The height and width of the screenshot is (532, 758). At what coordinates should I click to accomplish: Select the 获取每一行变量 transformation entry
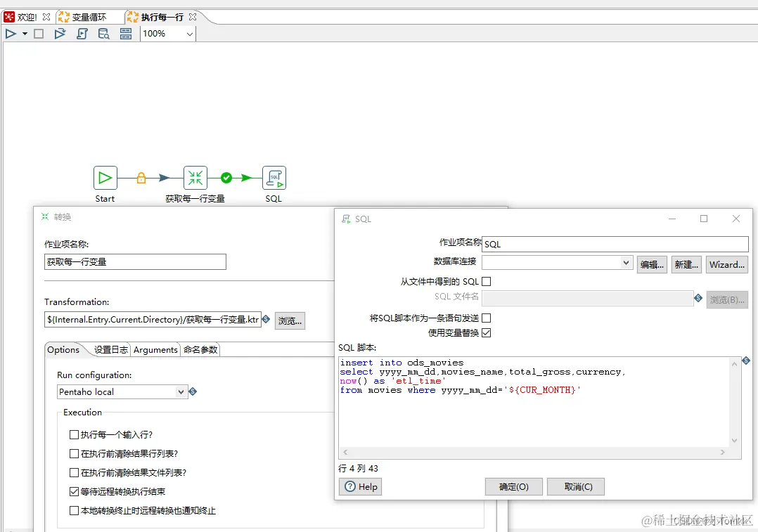pyautogui.click(x=195, y=178)
